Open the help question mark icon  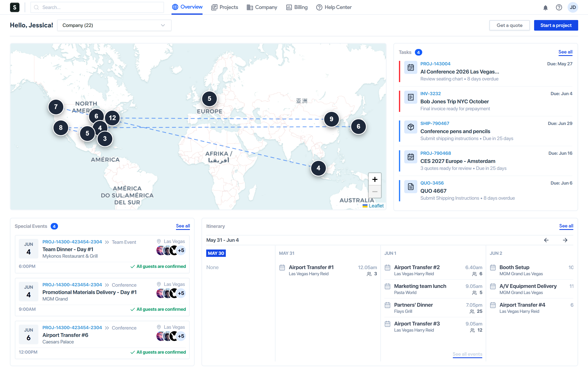(x=559, y=8)
